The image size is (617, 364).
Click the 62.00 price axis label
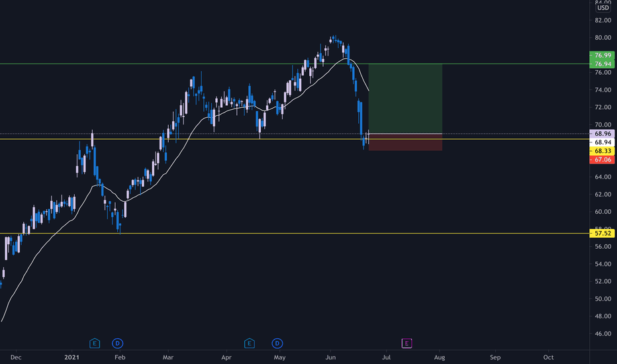pyautogui.click(x=603, y=195)
